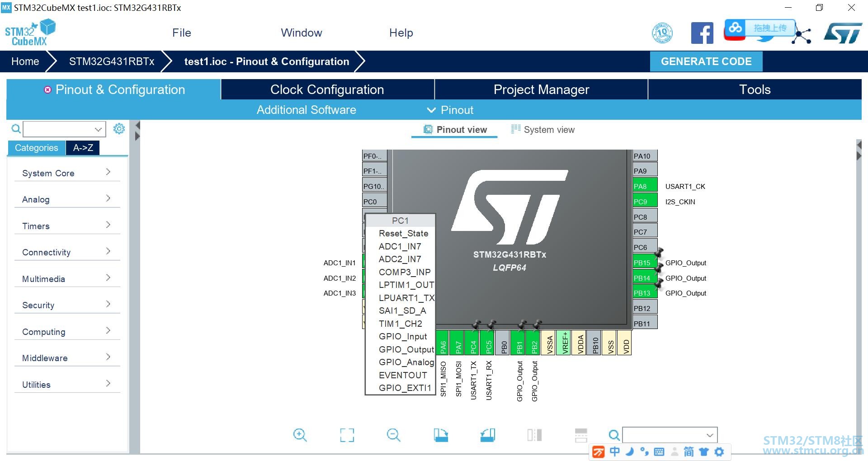868x461 pixels.
Task: Expand the Computing category
Action: tap(67, 332)
